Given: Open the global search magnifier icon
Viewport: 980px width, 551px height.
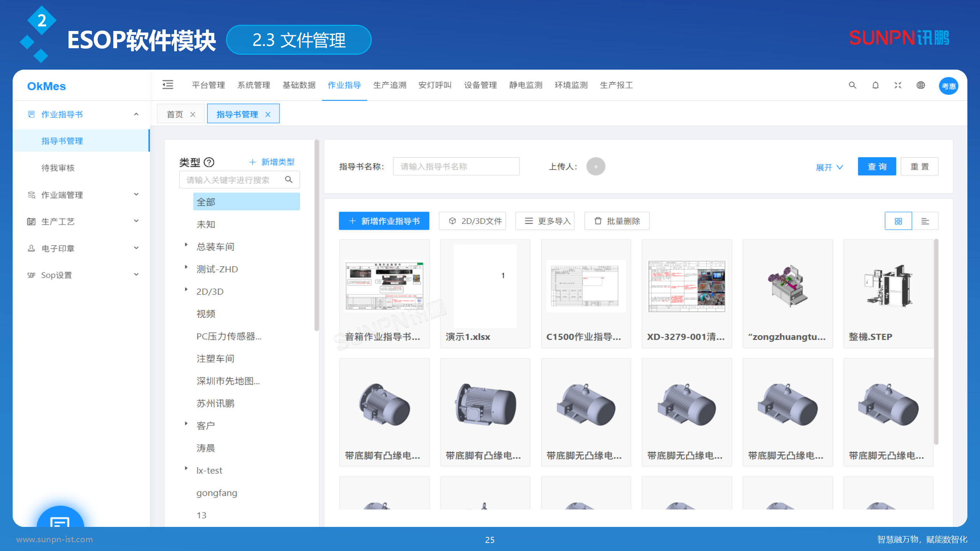Looking at the screenshot, I should tap(852, 85).
